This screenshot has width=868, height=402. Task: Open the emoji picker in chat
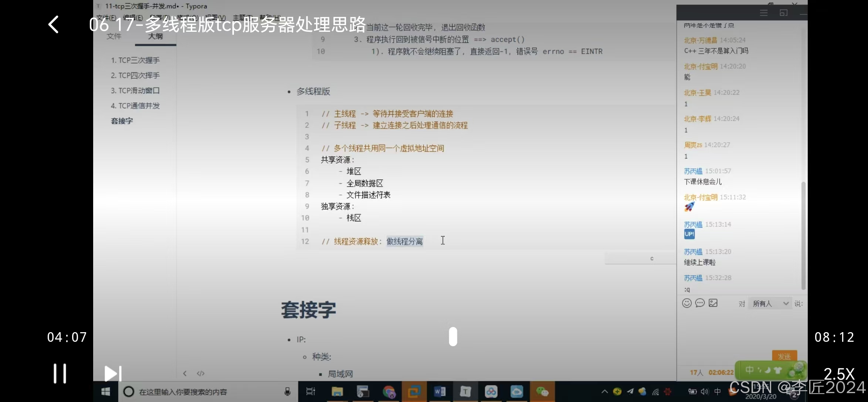coord(686,303)
